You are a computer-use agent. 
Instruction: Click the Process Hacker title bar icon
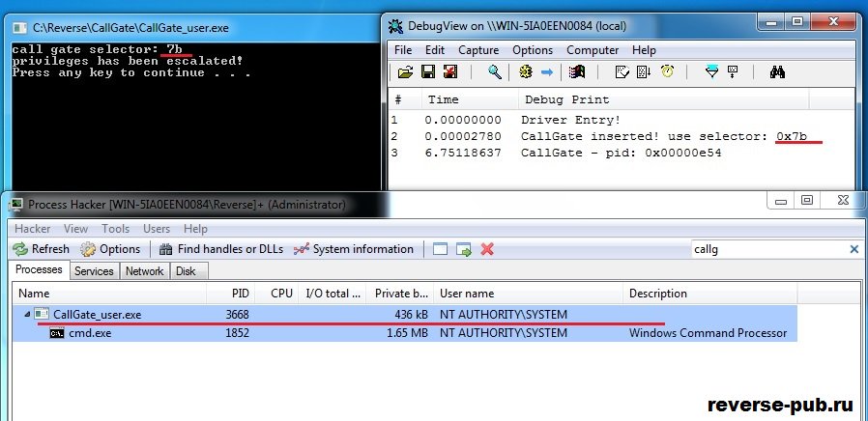click(17, 205)
